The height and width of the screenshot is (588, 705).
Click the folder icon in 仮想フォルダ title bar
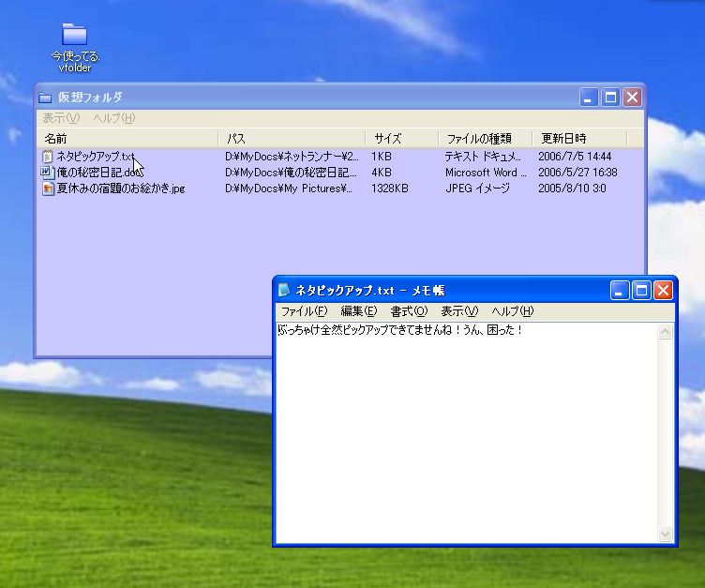45,98
